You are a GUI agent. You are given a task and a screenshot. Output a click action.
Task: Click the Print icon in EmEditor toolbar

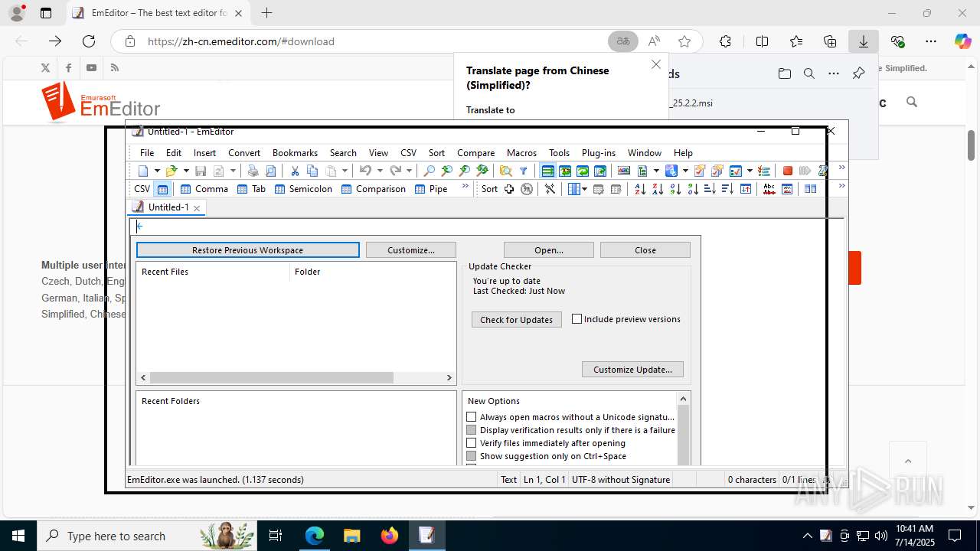[253, 171]
